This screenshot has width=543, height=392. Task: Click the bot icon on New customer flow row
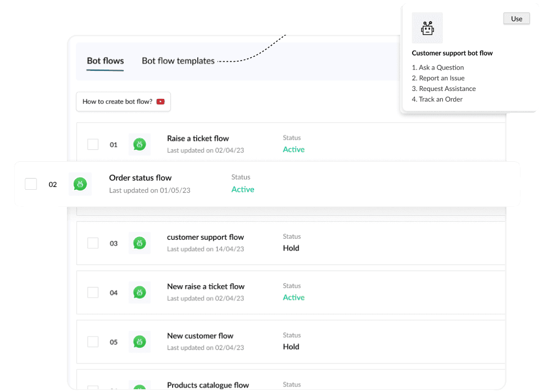pos(139,341)
